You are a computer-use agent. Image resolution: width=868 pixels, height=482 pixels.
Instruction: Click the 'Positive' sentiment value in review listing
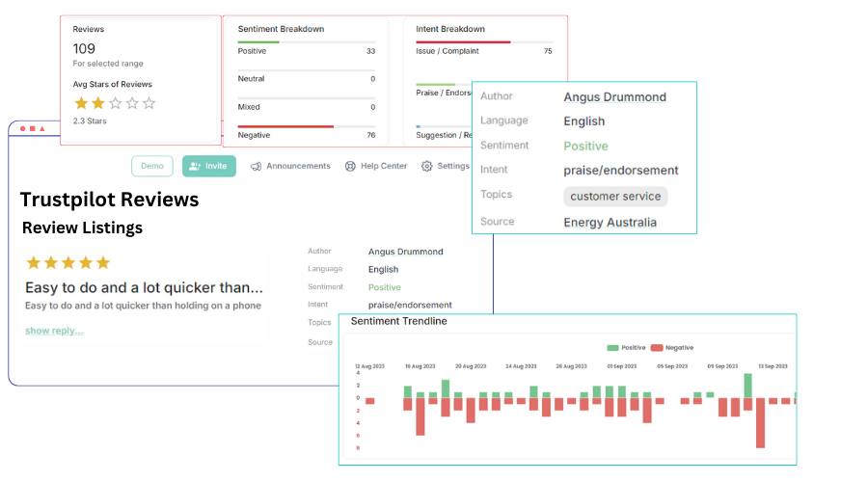(x=385, y=288)
